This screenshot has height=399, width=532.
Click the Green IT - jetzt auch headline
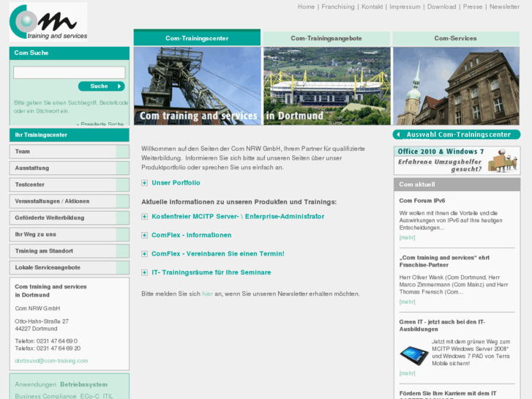tap(442, 325)
